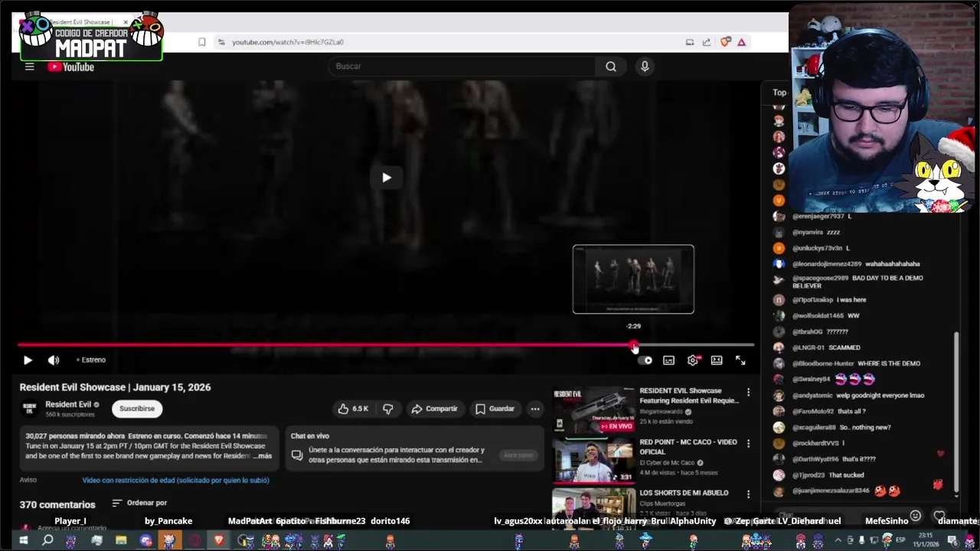The height and width of the screenshot is (551, 980).
Task: Open Brave browser in taskbar
Action: click(219, 541)
